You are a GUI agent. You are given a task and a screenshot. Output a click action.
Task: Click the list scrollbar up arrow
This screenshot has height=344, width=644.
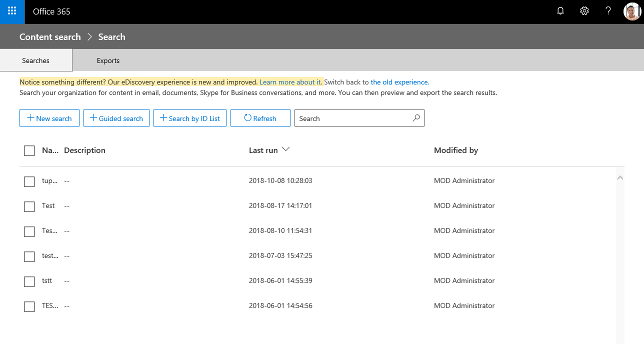click(620, 177)
